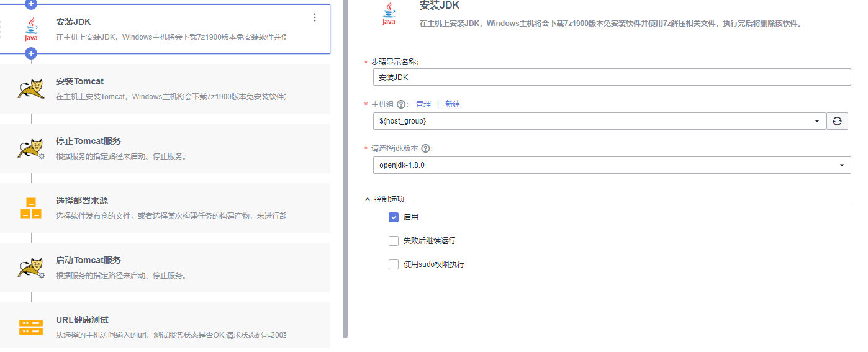Click the 安装JDK step title in list
The width and height of the screenshot is (868, 352).
coord(73,22)
